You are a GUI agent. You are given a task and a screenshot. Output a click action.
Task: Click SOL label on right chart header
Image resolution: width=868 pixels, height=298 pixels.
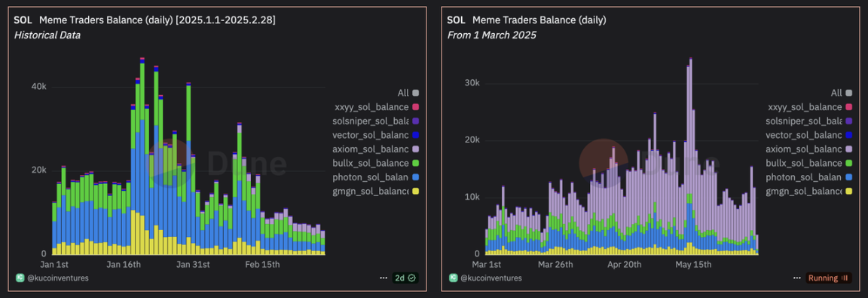(456, 20)
